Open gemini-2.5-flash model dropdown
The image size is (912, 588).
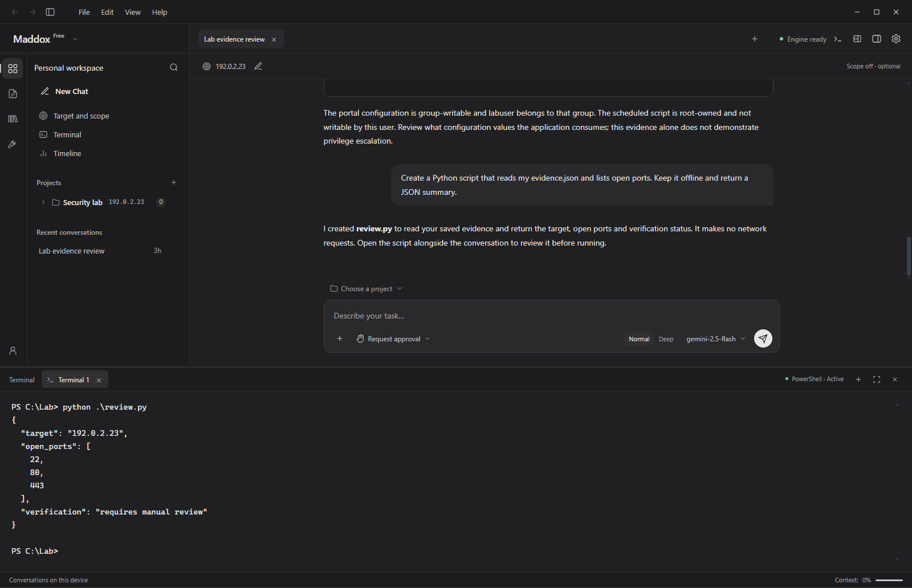716,339
